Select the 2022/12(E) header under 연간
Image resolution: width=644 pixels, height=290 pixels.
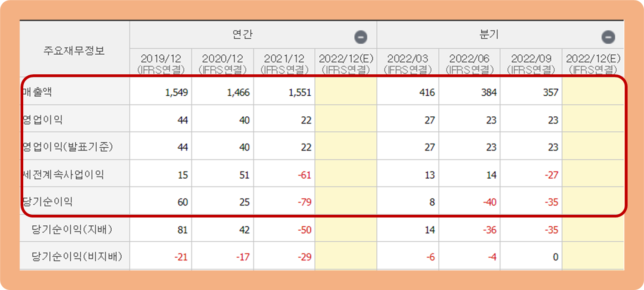coord(346,64)
